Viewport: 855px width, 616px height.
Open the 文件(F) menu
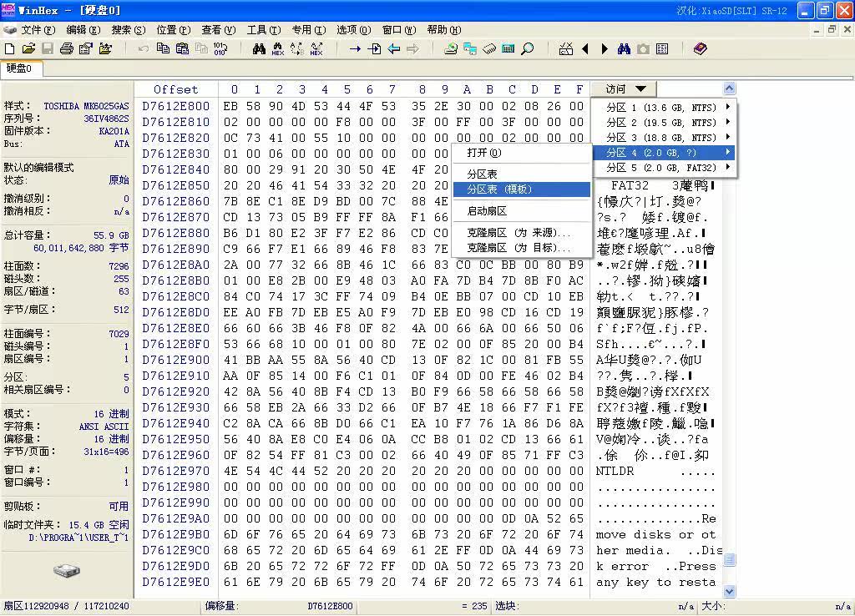tap(38, 30)
